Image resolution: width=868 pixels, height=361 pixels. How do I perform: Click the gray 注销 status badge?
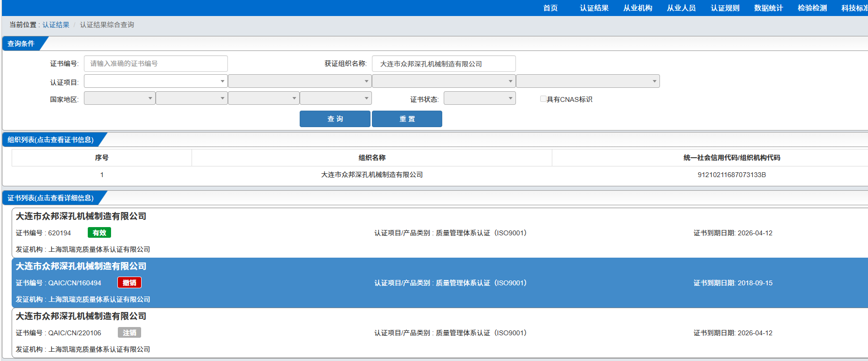[129, 333]
